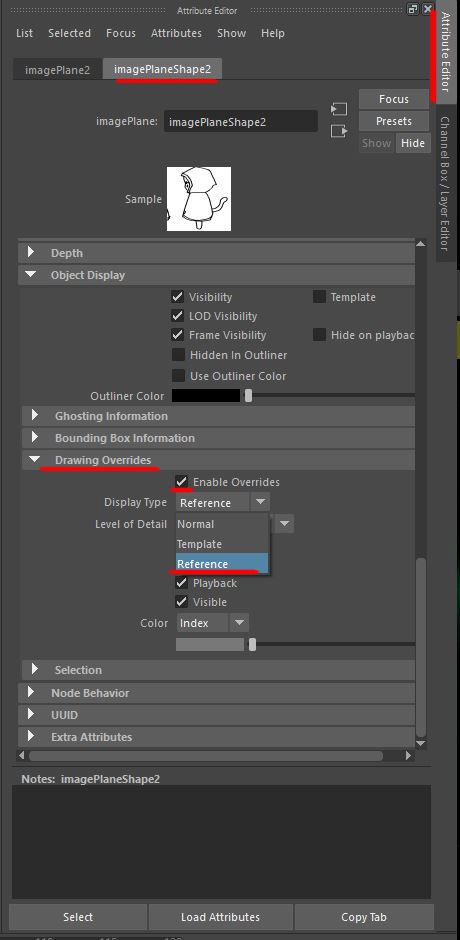
Task: Float the Attribute Editor with undock icon
Action: click(x=413, y=9)
